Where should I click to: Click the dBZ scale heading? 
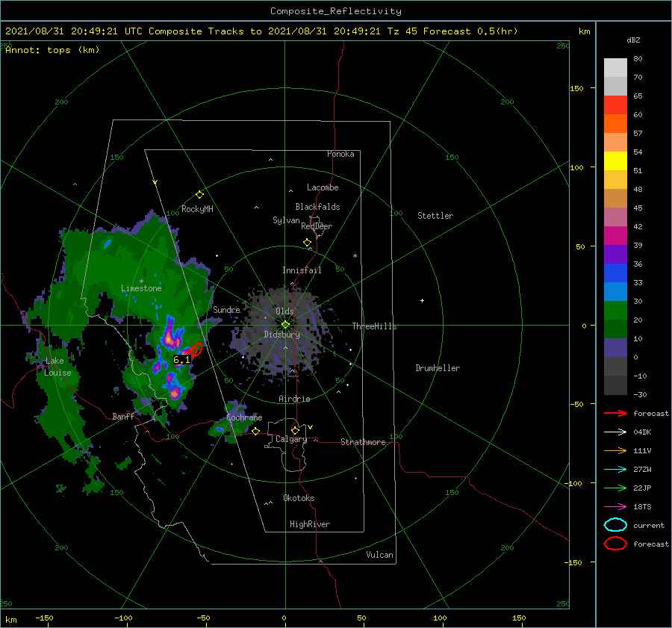pyautogui.click(x=633, y=40)
